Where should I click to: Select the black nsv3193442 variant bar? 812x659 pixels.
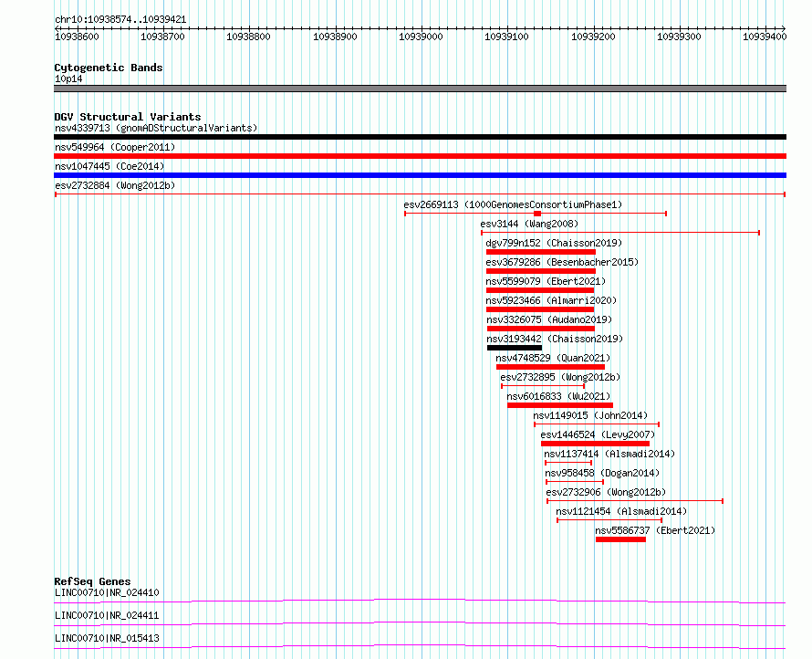515,348
